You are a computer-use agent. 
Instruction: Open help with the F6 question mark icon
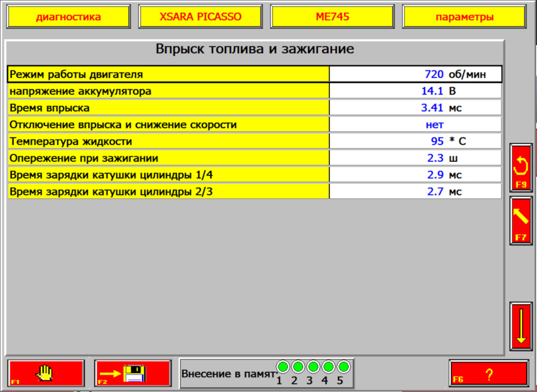click(x=489, y=372)
